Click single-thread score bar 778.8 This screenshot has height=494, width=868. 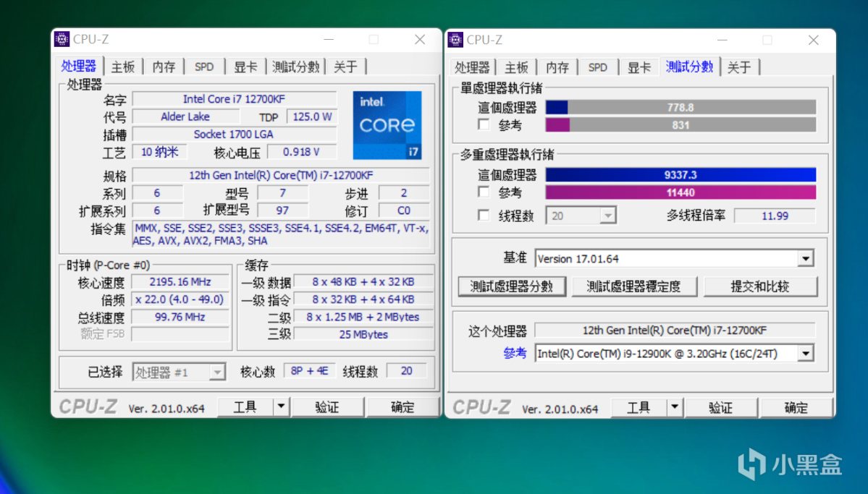pos(681,107)
